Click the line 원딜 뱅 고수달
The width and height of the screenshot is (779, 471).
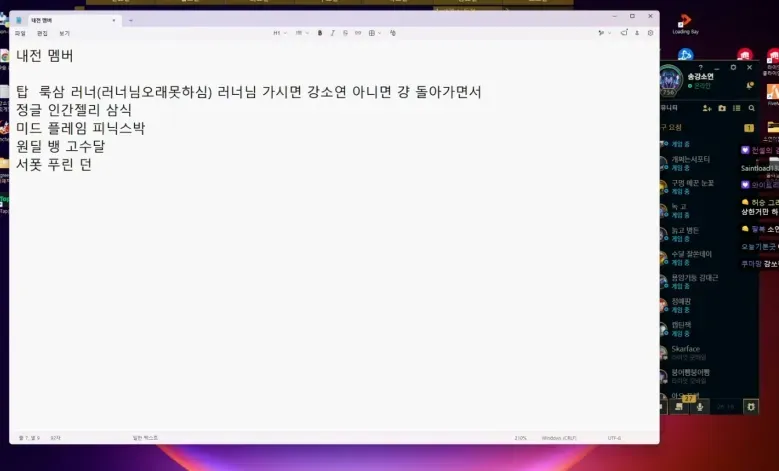coord(61,146)
